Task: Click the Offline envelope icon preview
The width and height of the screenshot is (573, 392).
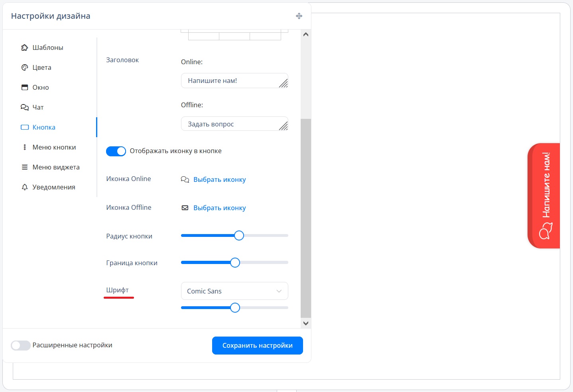Action: [185, 208]
